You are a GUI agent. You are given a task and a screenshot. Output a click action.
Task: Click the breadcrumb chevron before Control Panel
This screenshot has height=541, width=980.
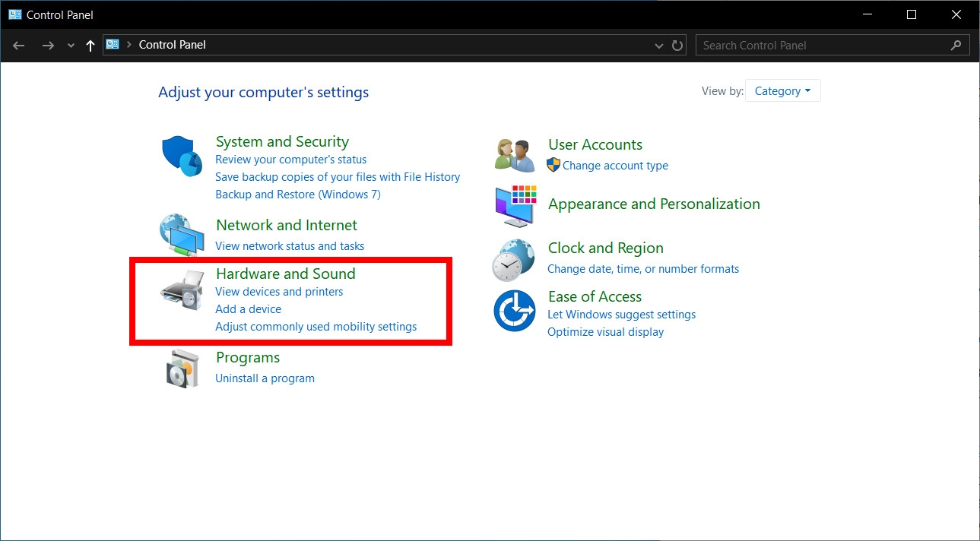tap(129, 45)
